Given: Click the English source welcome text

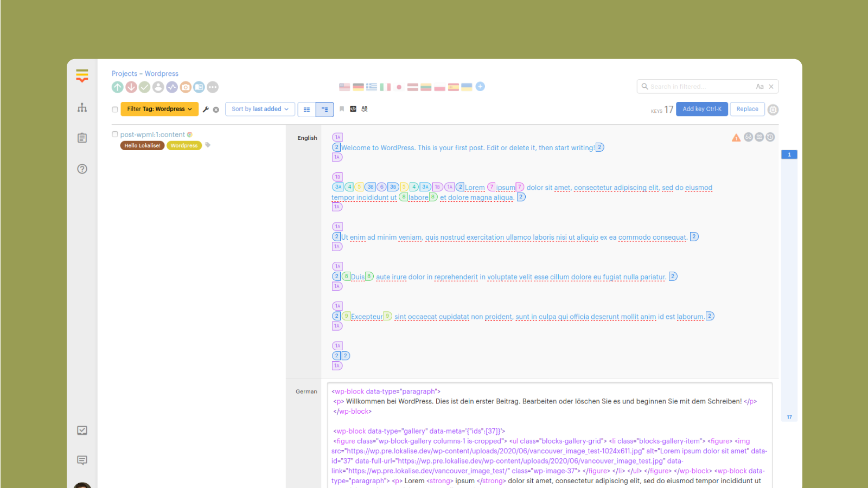Looking at the screenshot, I should point(468,148).
